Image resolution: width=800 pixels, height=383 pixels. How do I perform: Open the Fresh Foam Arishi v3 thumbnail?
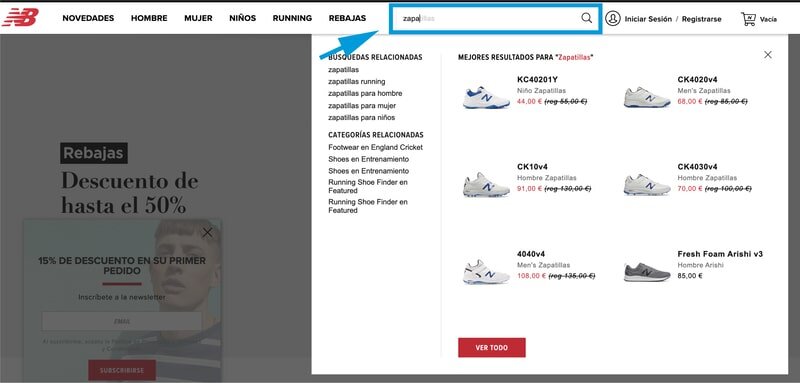[x=647, y=272]
